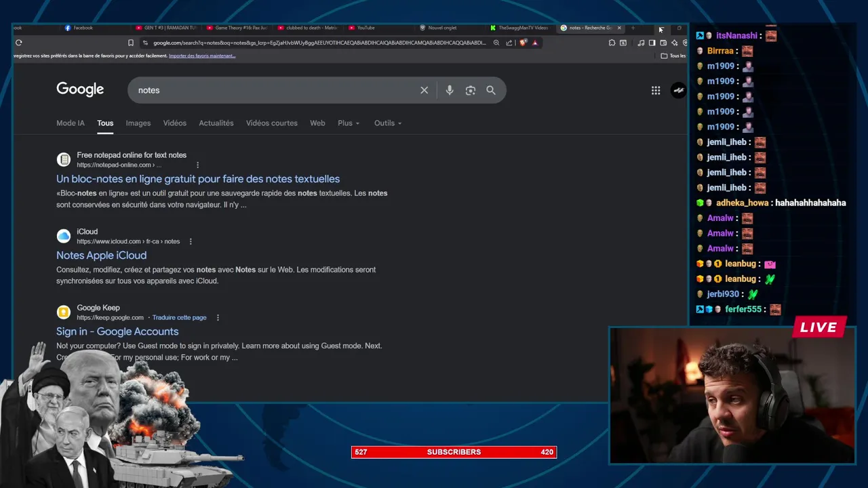This screenshot has height=488, width=868.
Task: Click the streamer webcam feed
Action: (732, 396)
